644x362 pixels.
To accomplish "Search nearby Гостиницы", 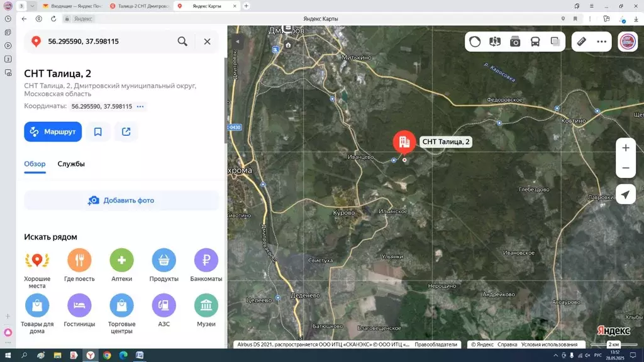I will point(79,310).
